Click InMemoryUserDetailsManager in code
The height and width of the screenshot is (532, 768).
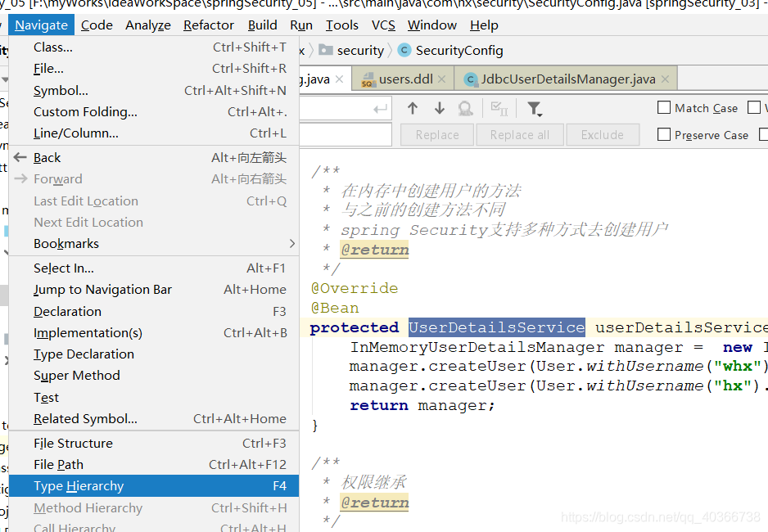click(x=477, y=347)
